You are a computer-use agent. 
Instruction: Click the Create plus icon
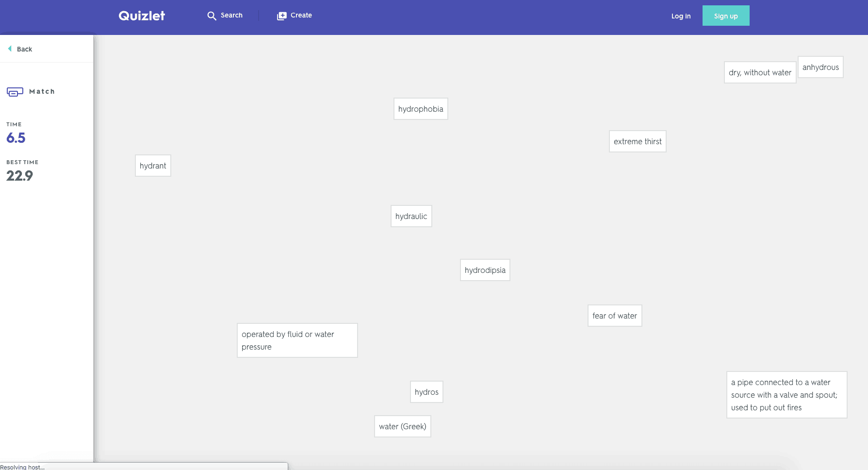point(281,16)
